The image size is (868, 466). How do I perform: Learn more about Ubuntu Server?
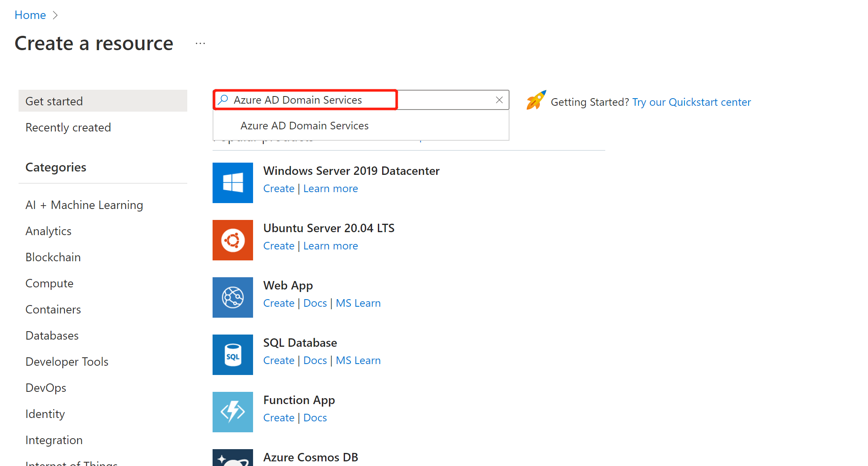coord(331,246)
